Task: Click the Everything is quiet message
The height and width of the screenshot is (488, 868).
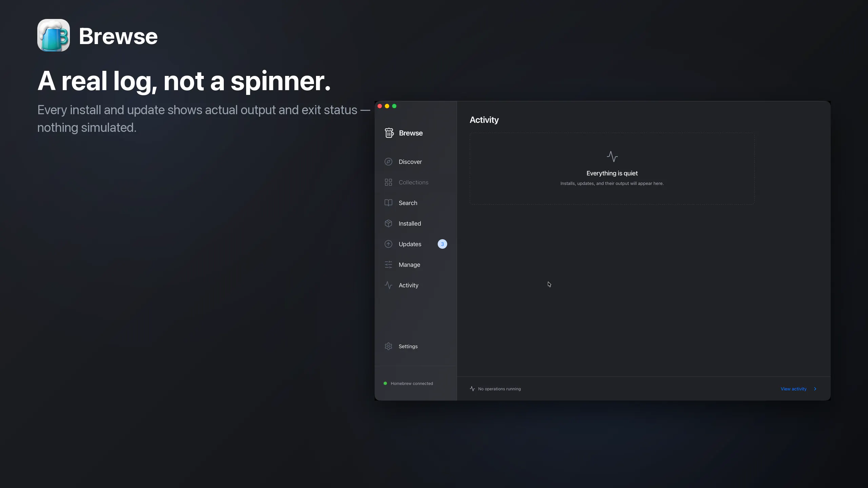Action: coord(612,173)
